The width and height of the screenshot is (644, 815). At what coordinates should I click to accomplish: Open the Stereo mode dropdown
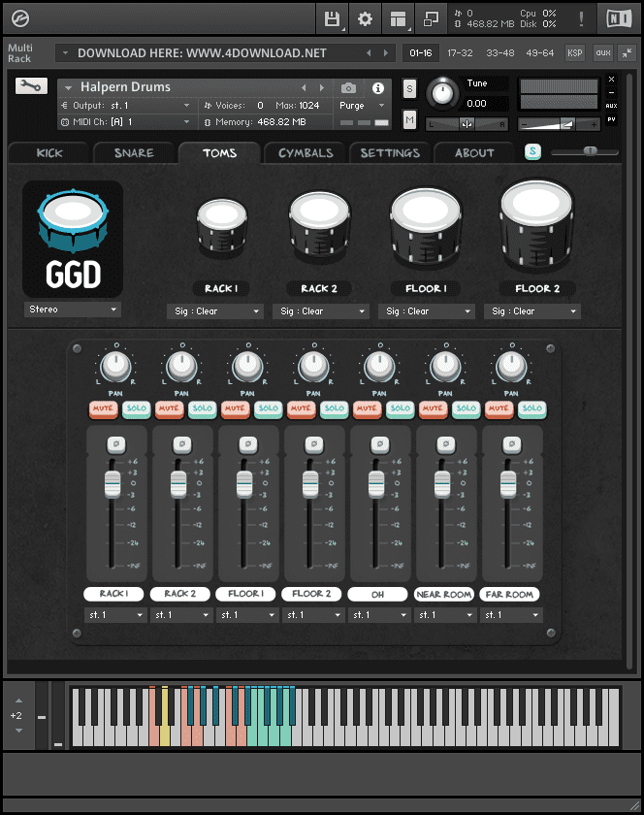[72, 310]
